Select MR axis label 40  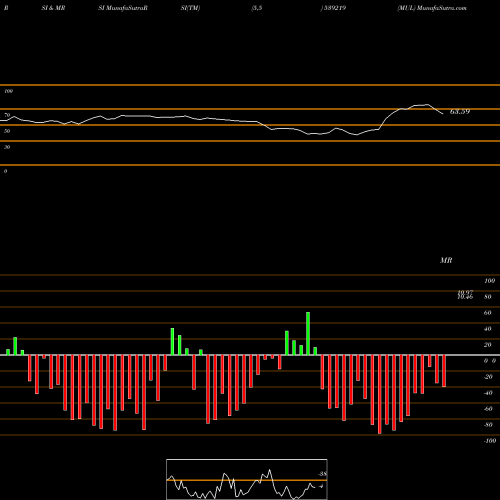tap(488, 329)
